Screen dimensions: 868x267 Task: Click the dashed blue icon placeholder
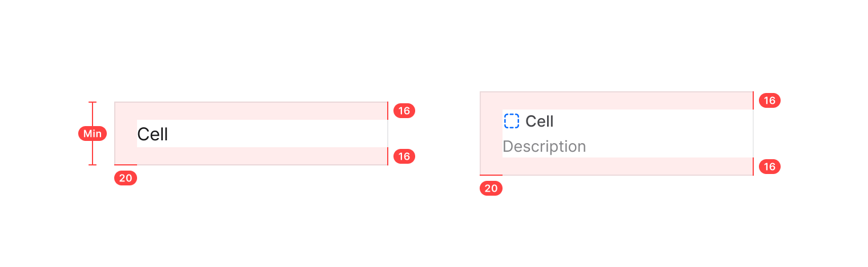512,121
